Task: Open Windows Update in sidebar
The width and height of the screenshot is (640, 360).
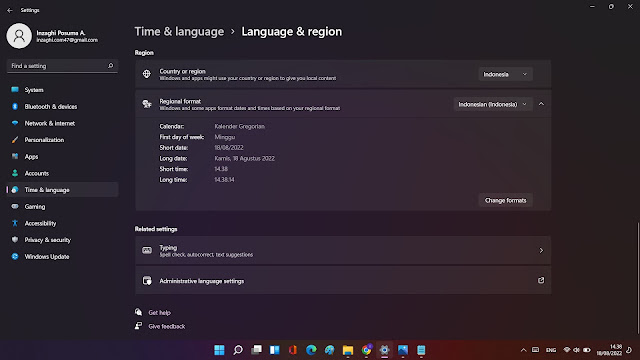Action: 62,257
